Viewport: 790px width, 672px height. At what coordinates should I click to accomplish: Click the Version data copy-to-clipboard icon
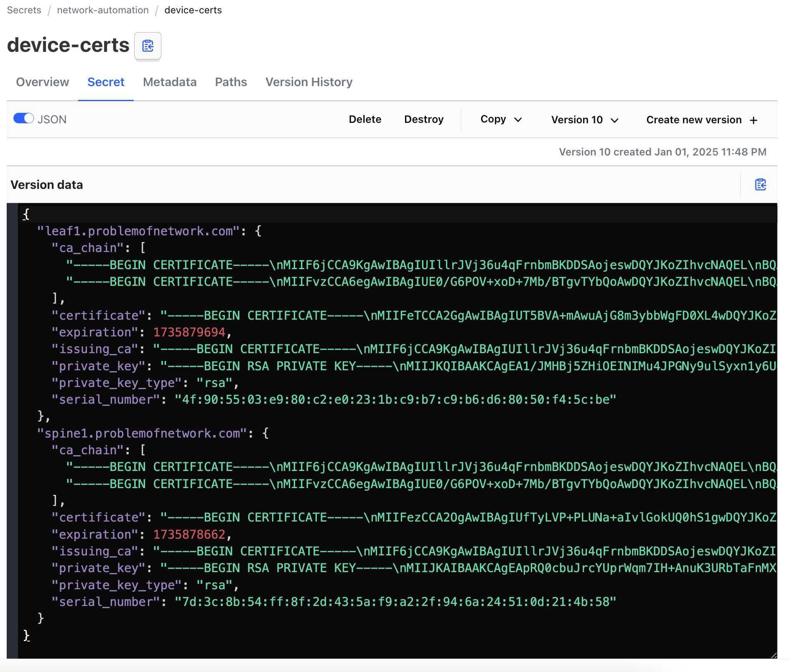760,184
